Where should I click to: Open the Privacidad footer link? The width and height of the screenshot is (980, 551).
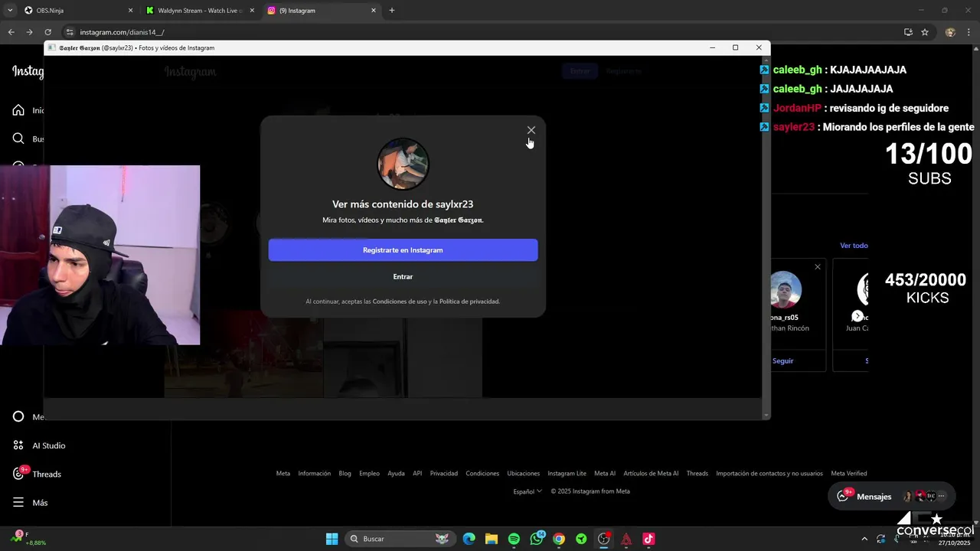click(x=444, y=474)
